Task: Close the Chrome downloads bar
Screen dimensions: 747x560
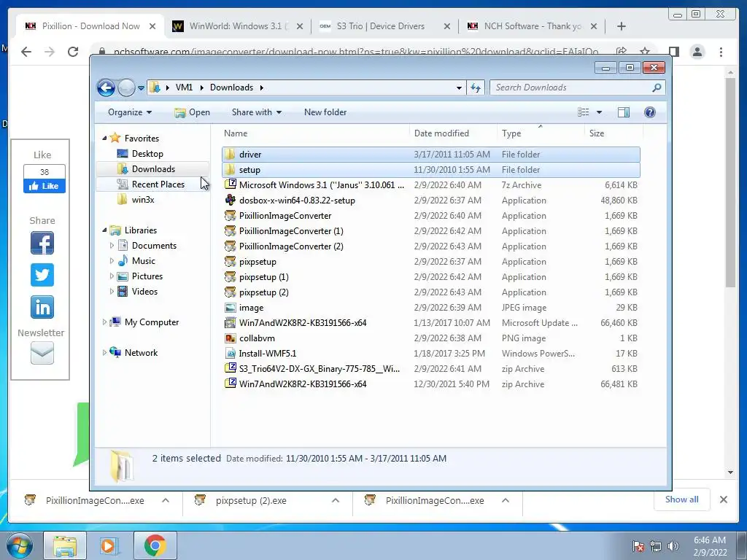Action: [x=723, y=499]
